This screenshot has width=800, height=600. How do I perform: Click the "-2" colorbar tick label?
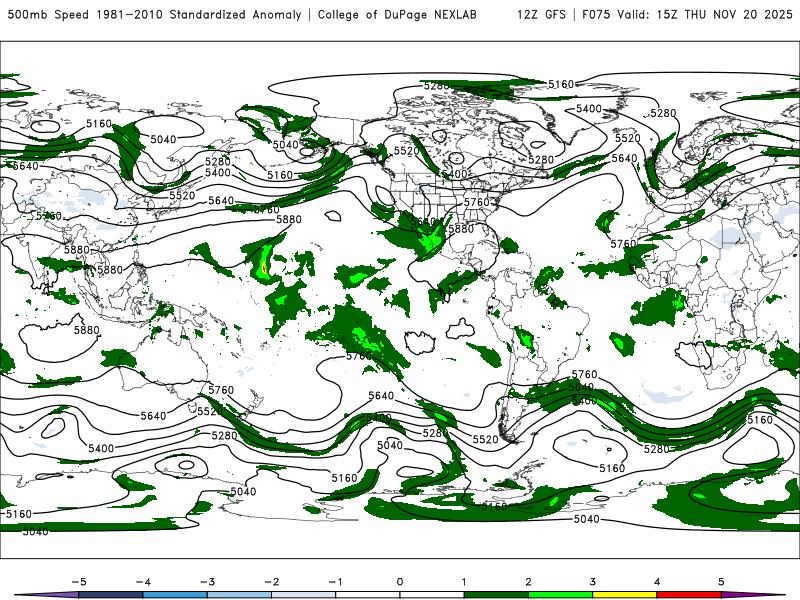[x=271, y=582]
